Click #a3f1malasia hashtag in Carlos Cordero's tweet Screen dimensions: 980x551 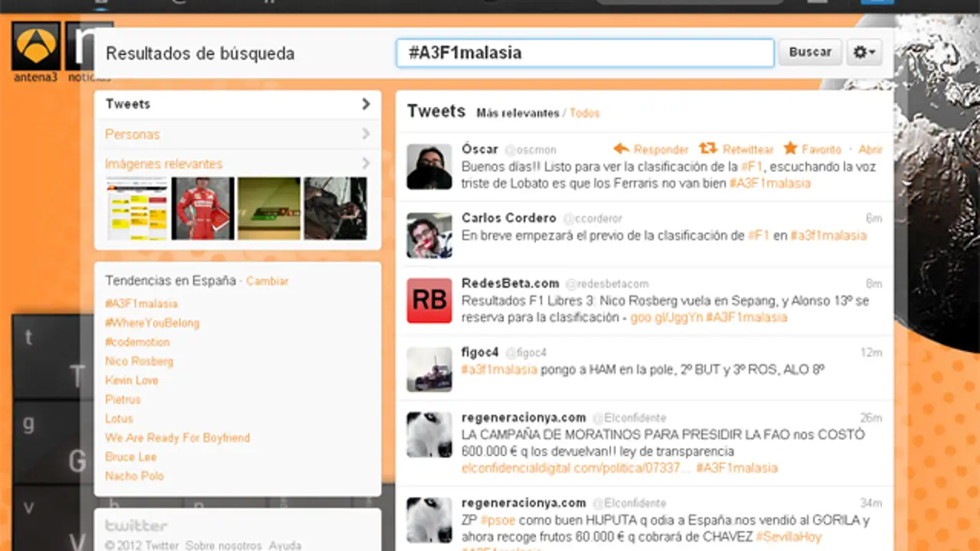click(x=828, y=236)
